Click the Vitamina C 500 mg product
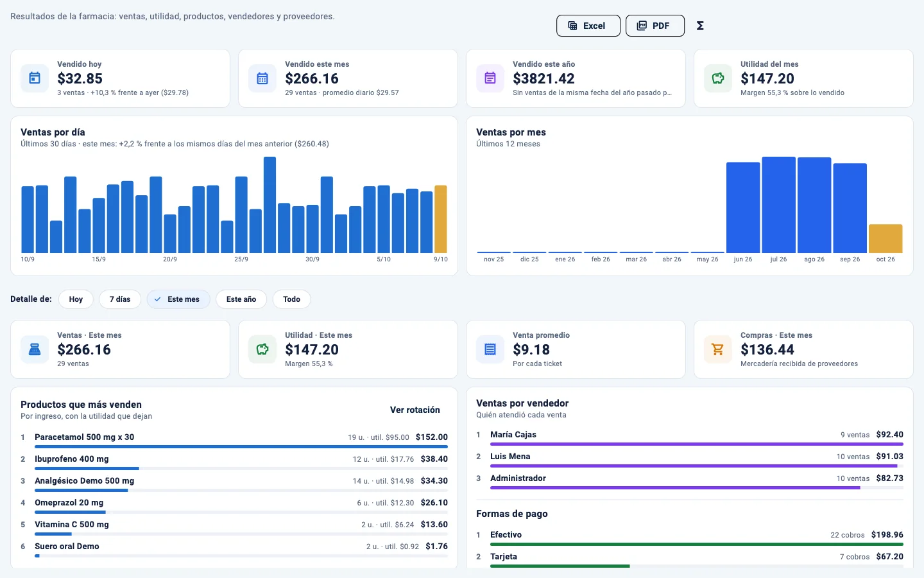Screen dimensions: 924x578 (x=234, y=527)
